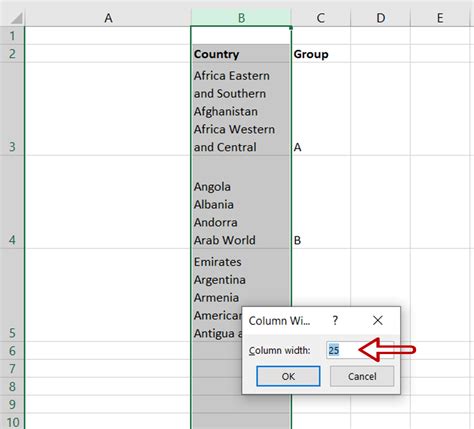The width and height of the screenshot is (474, 429).
Task: Click the Group cell with value B
Action: pos(321,202)
